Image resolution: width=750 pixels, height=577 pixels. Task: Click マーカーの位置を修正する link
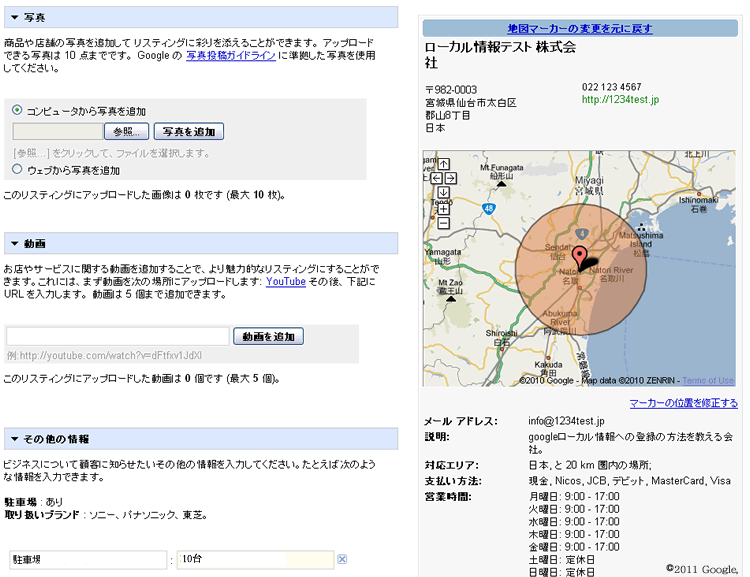click(684, 403)
